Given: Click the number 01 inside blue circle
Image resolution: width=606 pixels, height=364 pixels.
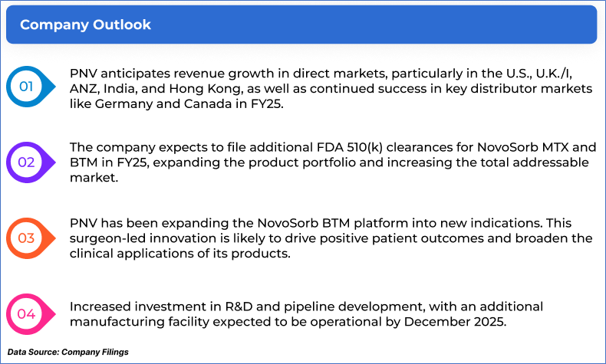Looking at the screenshot, I should point(26,87).
